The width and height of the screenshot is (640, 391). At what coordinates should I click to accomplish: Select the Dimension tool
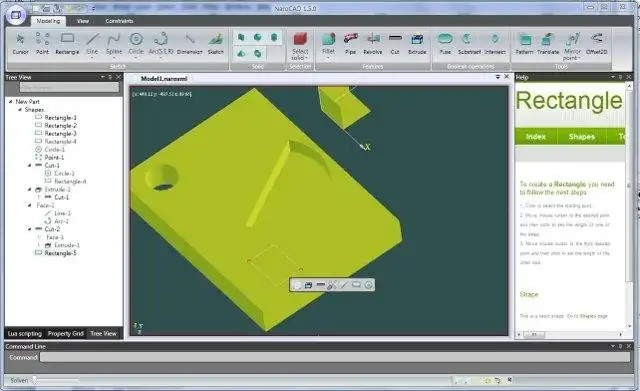[x=189, y=44]
